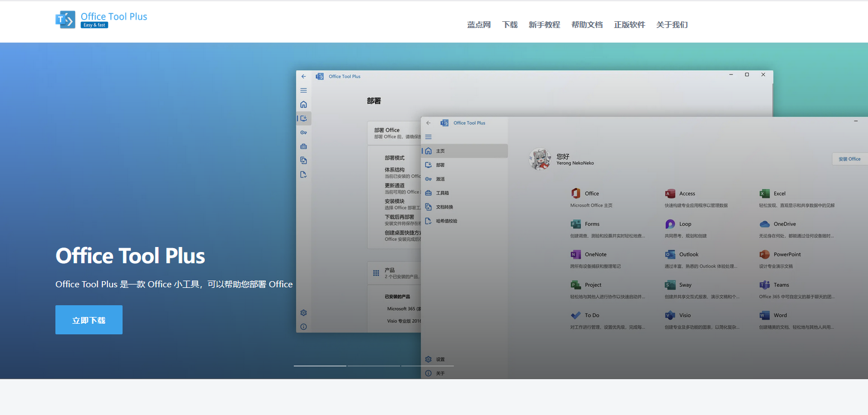Open the Access app icon

coord(670,193)
